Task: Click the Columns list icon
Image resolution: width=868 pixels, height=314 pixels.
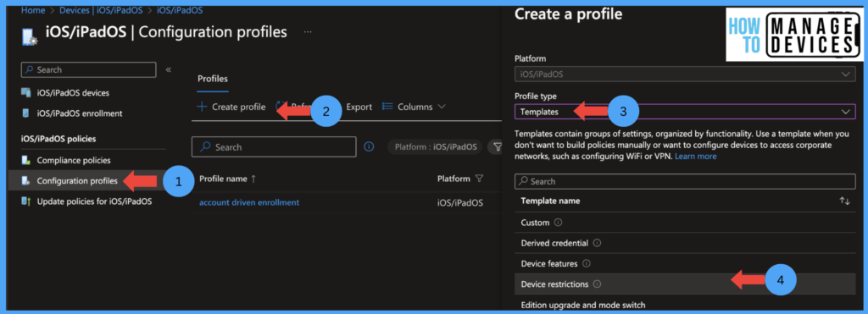Action: [387, 107]
